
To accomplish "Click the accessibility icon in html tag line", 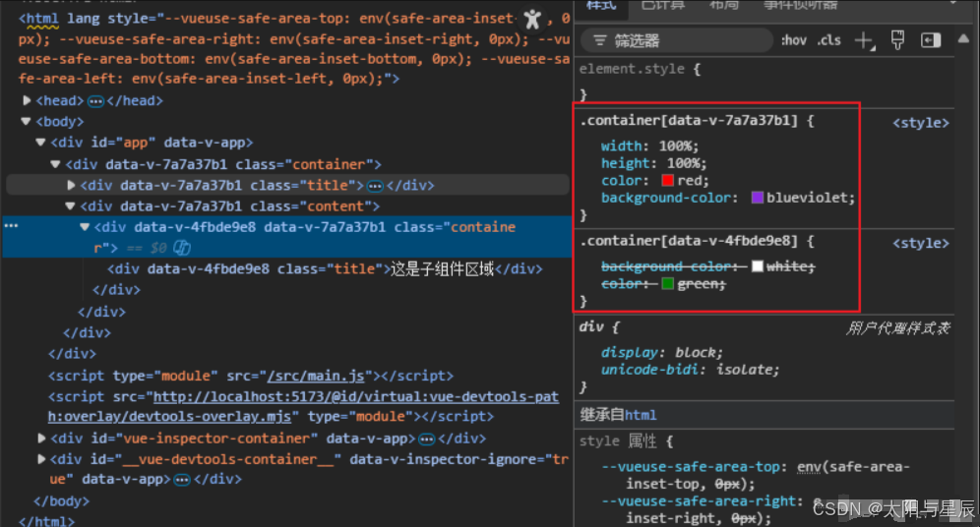I will tap(532, 20).
